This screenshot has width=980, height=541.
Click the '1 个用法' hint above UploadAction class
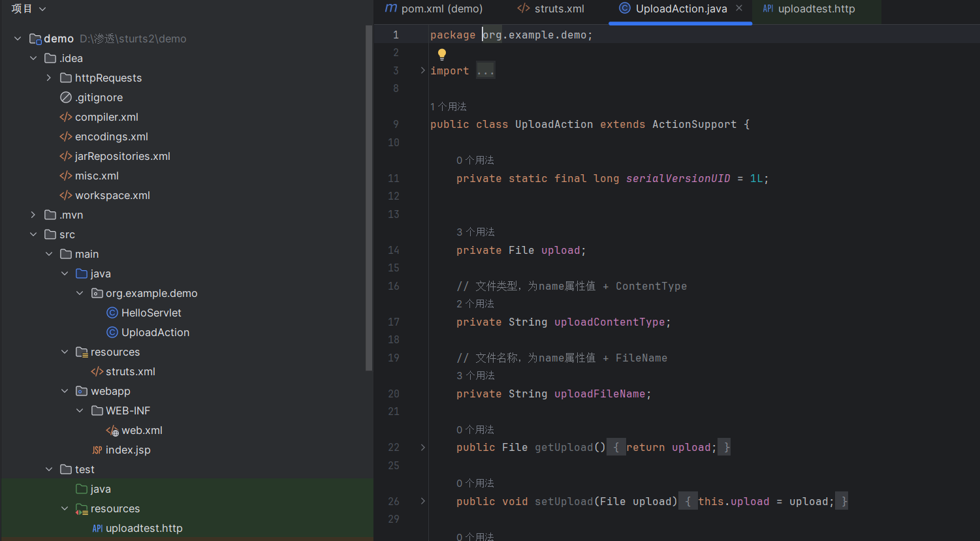(449, 106)
